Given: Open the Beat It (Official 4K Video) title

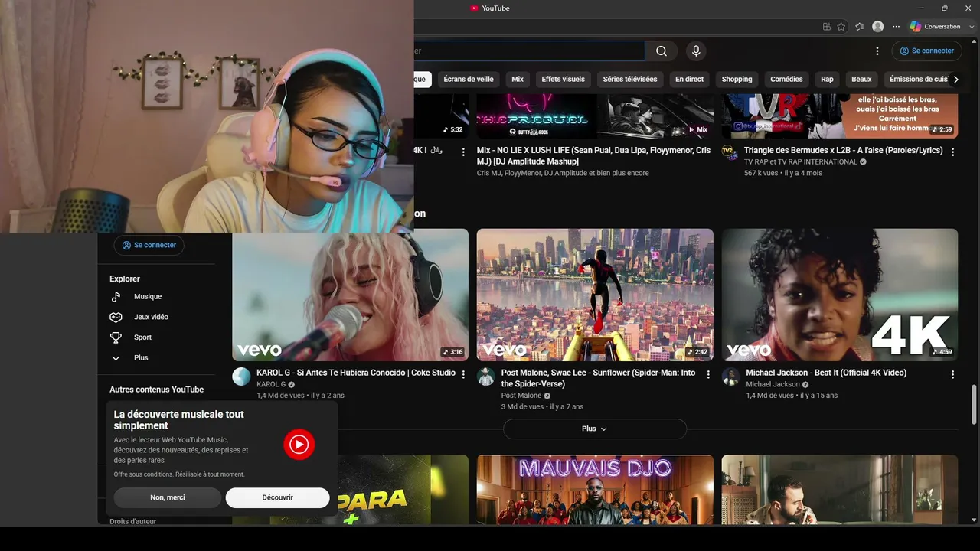Looking at the screenshot, I should tap(826, 373).
